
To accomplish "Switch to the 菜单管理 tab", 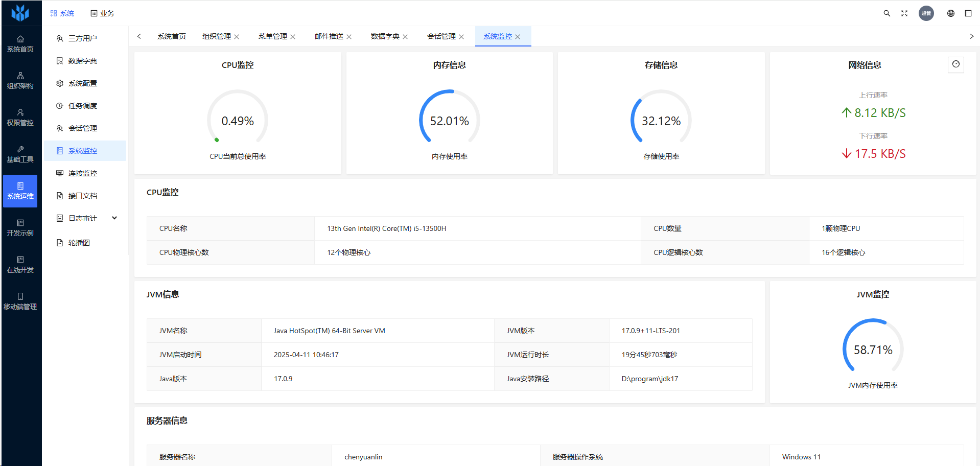I will (272, 36).
